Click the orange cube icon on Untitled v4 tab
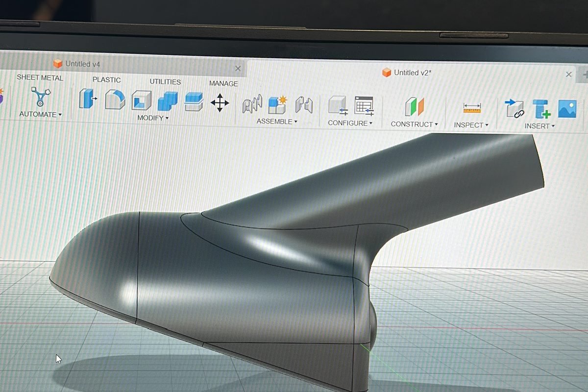Screen dimensions: 588x392 pyautogui.click(x=58, y=64)
